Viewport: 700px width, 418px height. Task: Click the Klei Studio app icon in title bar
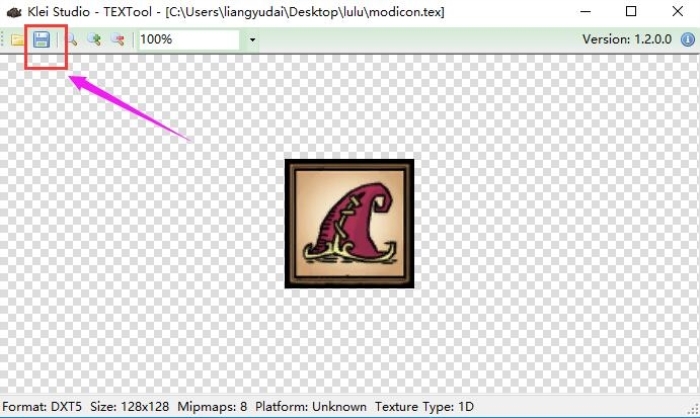(14, 12)
